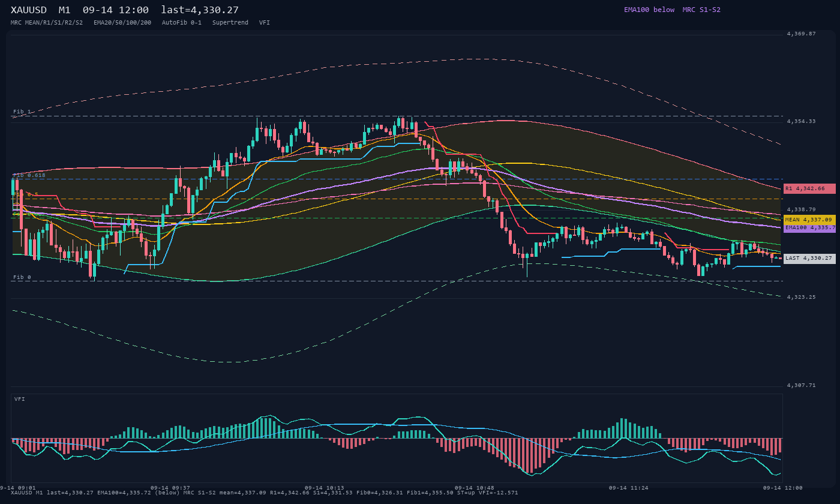Screen dimensions: 840x504
Task: Select the EMA20/50/100/200 legend entry
Action: coord(122,22)
